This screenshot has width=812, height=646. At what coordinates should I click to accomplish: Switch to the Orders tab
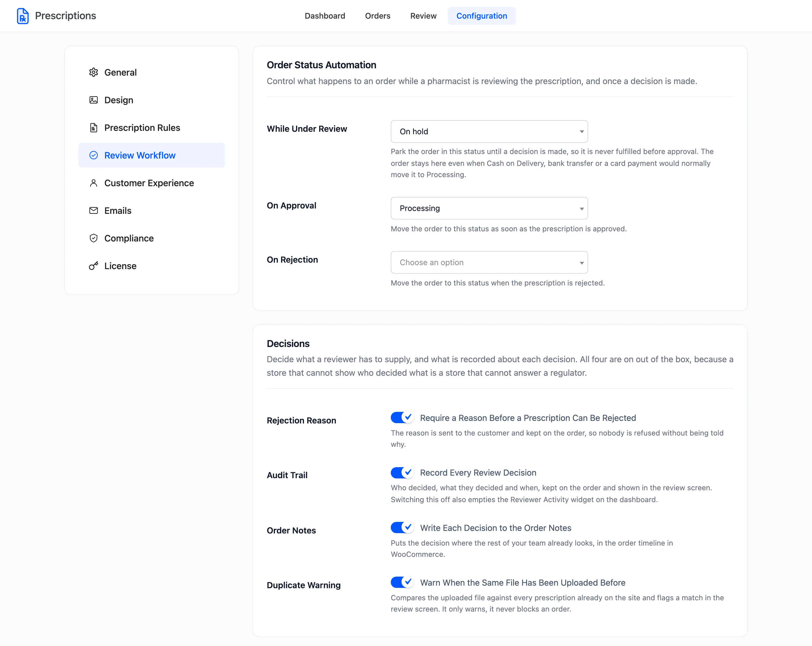click(x=377, y=16)
